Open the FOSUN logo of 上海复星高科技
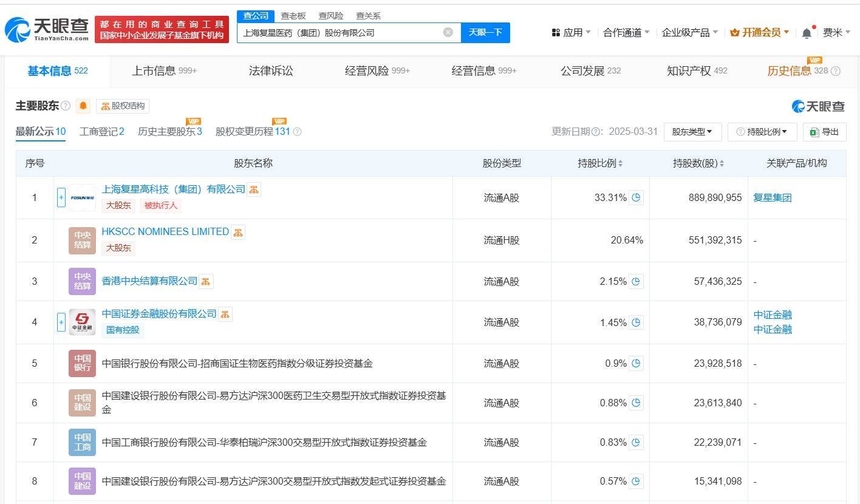 [x=82, y=197]
